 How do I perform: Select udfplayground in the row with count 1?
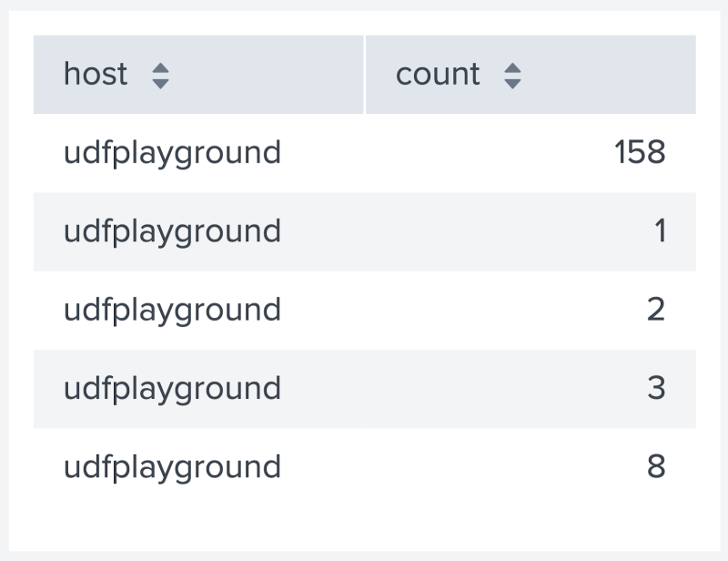(172, 232)
